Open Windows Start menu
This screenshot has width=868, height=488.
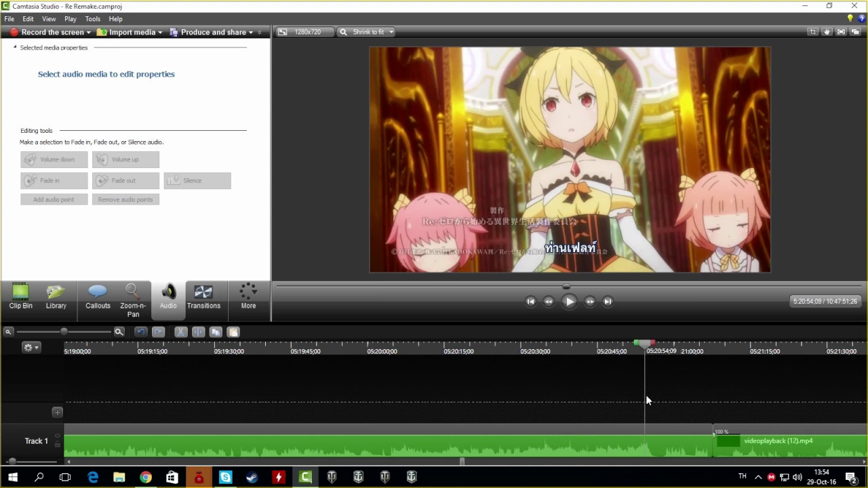click(x=13, y=477)
